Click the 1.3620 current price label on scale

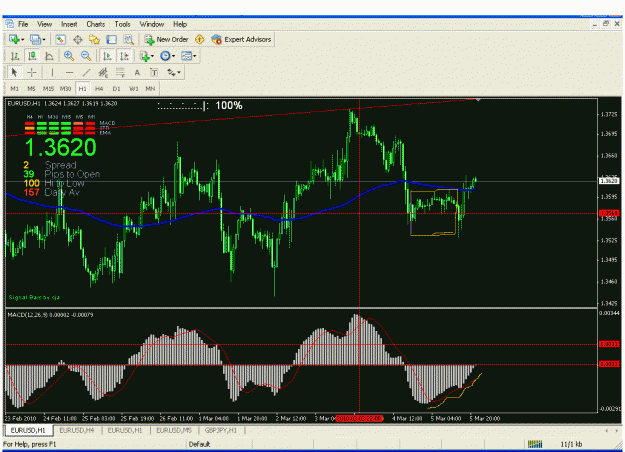pos(609,181)
